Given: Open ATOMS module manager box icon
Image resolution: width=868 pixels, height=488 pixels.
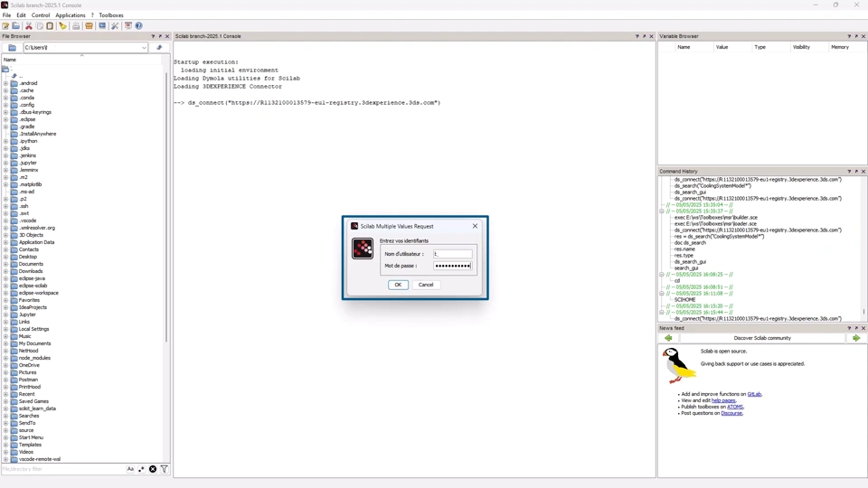Looking at the screenshot, I should pyautogui.click(x=89, y=26).
